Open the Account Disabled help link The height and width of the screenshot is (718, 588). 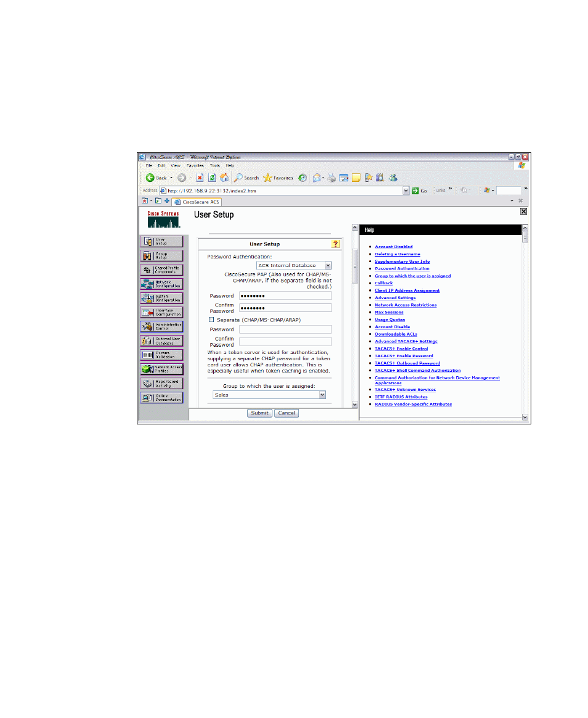point(393,247)
